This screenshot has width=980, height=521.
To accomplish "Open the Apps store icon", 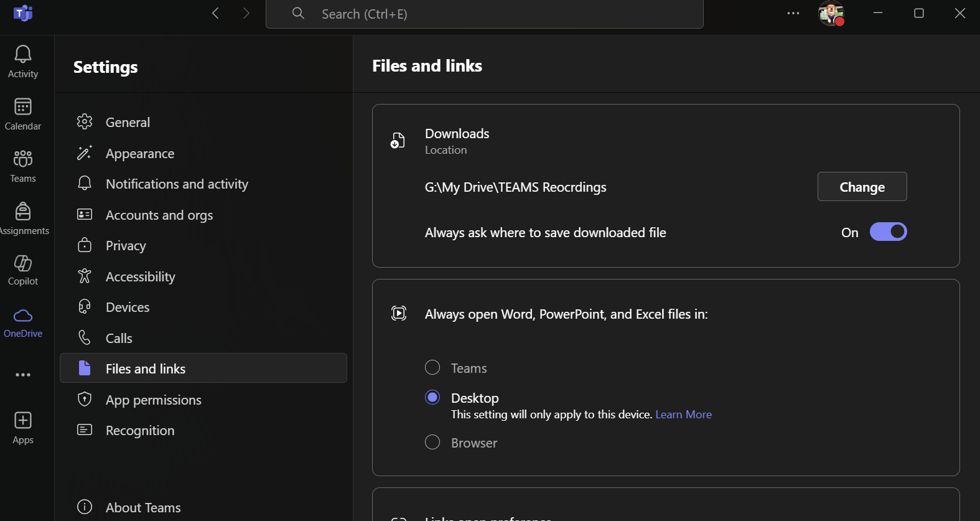I will [23, 421].
